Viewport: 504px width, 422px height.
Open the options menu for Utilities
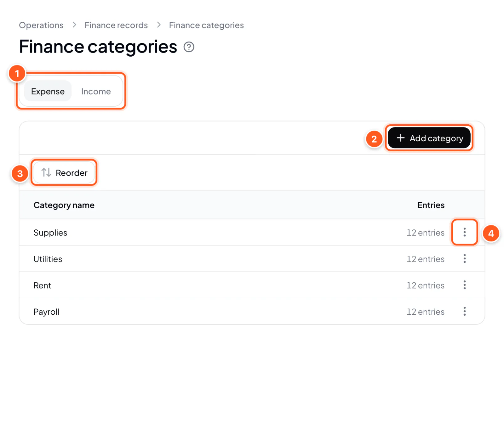click(x=465, y=259)
